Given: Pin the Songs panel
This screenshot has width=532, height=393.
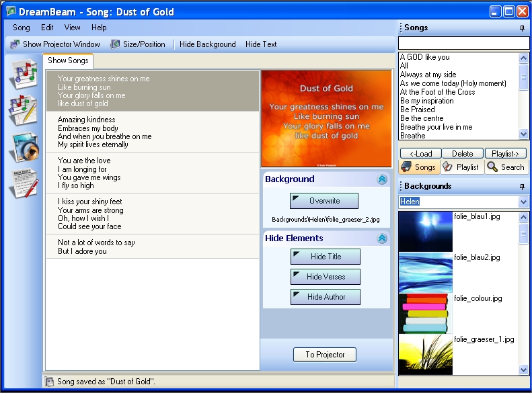Looking at the screenshot, I should point(522,28).
